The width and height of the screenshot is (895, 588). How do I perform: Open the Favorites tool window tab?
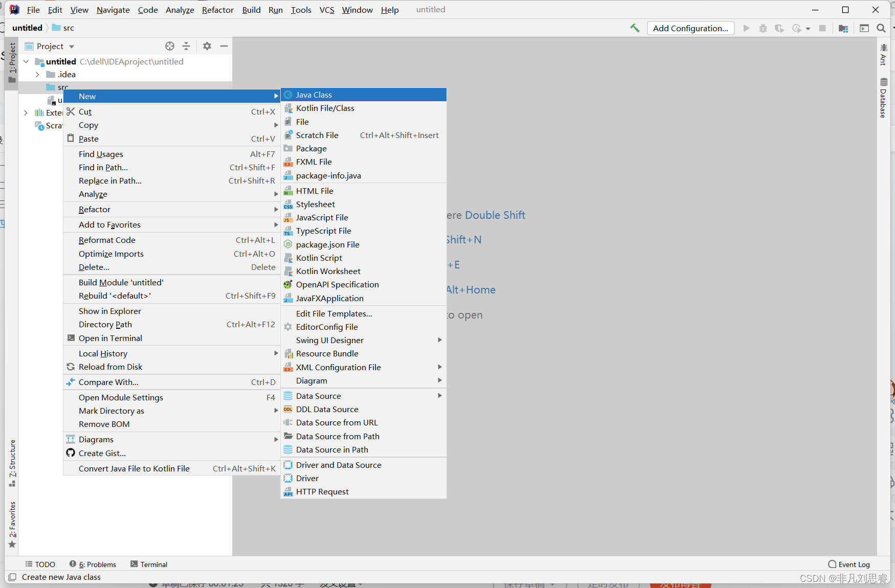click(12, 525)
